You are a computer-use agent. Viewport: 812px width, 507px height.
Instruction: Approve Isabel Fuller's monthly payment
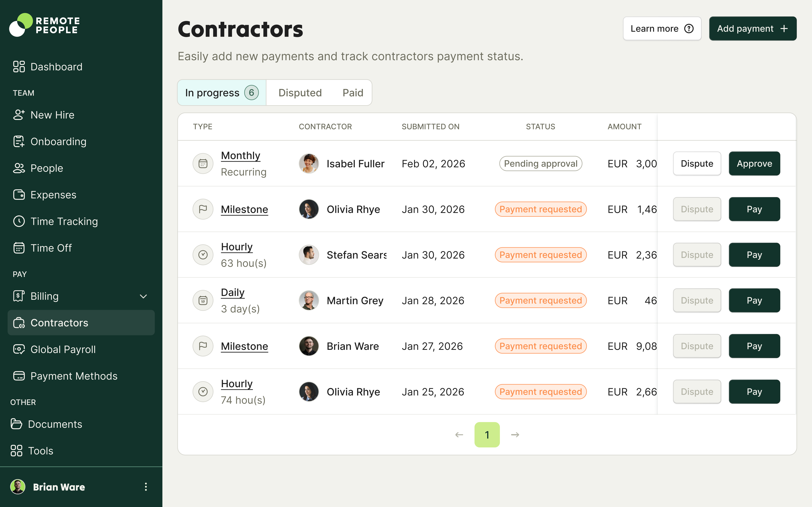click(x=754, y=164)
